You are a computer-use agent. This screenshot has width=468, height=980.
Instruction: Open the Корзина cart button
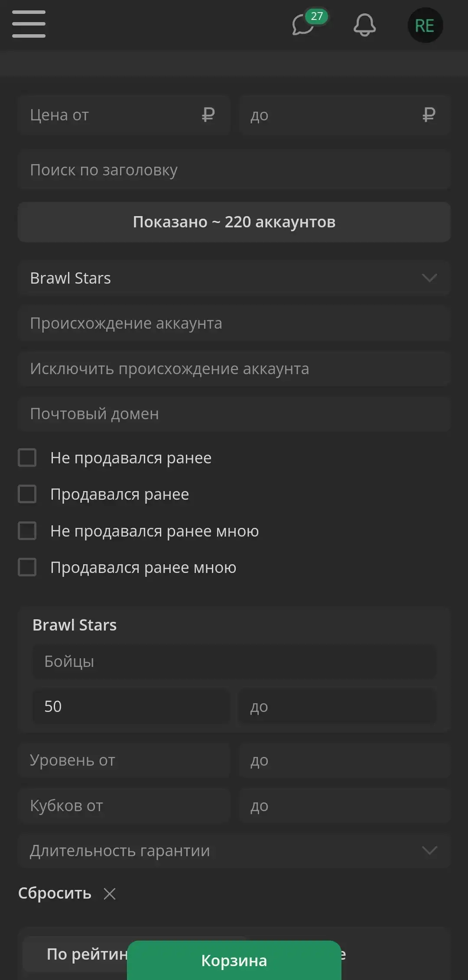point(234,961)
